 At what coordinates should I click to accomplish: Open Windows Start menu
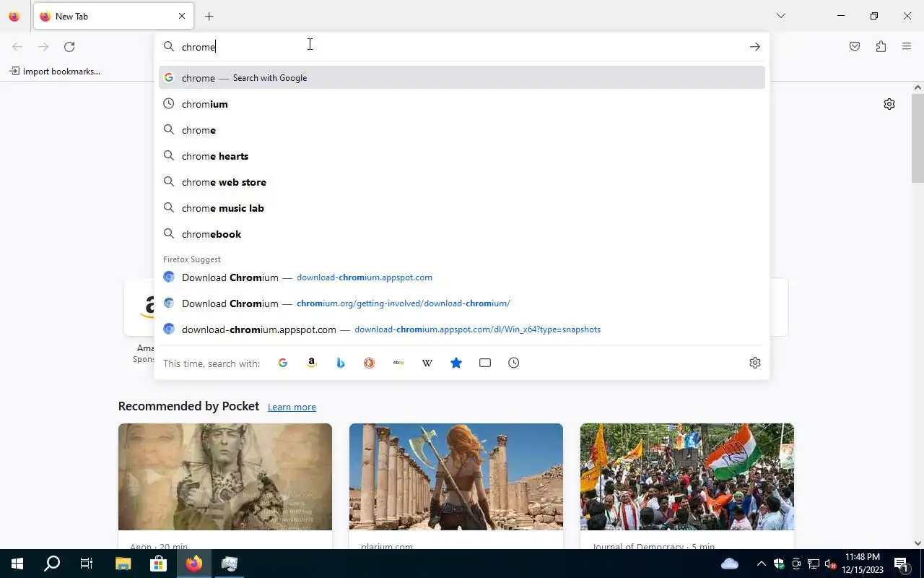pyautogui.click(x=17, y=564)
